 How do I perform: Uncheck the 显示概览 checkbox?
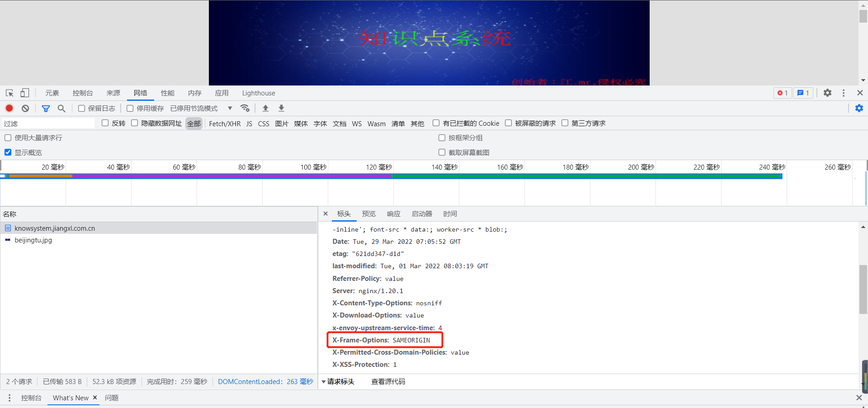pos(8,152)
